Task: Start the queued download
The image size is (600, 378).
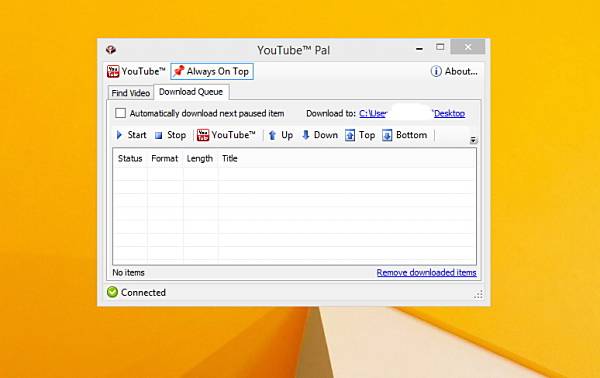Action: point(131,135)
